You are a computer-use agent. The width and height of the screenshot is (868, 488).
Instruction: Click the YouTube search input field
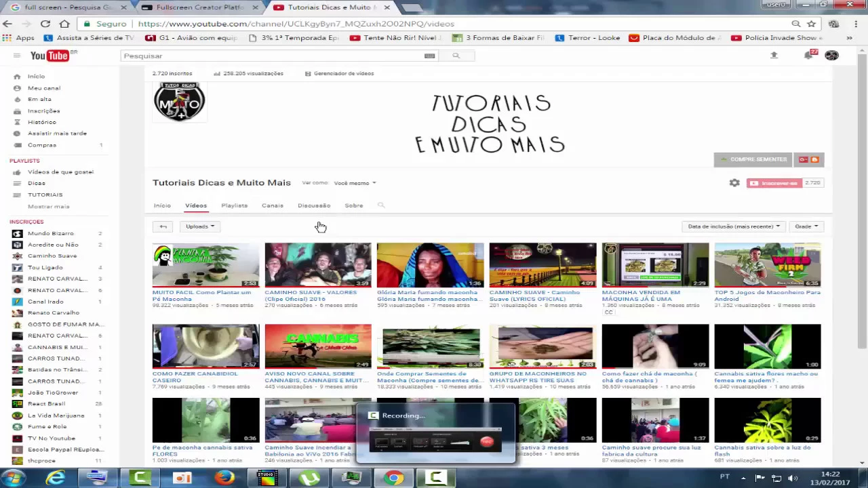click(x=271, y=56)
